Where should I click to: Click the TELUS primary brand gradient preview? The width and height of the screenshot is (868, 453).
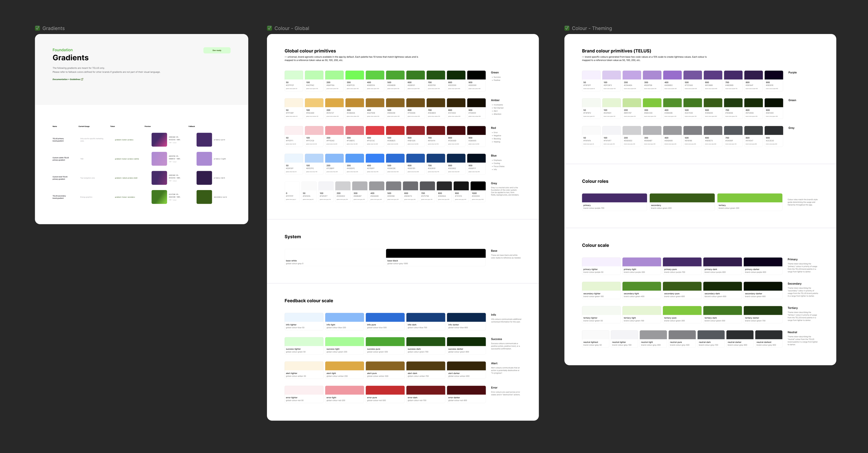coord(159,139)
